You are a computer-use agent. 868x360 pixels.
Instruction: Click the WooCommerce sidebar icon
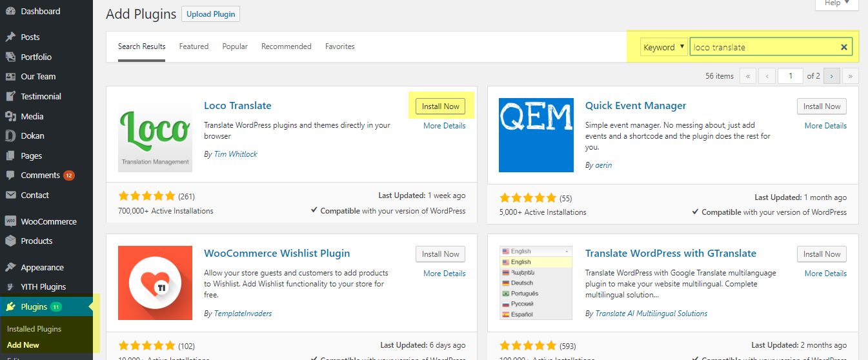point(10,221)
